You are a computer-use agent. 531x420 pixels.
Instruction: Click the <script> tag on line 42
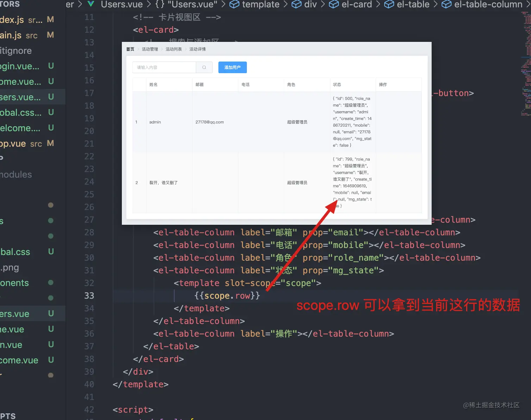tap(133, 410)
